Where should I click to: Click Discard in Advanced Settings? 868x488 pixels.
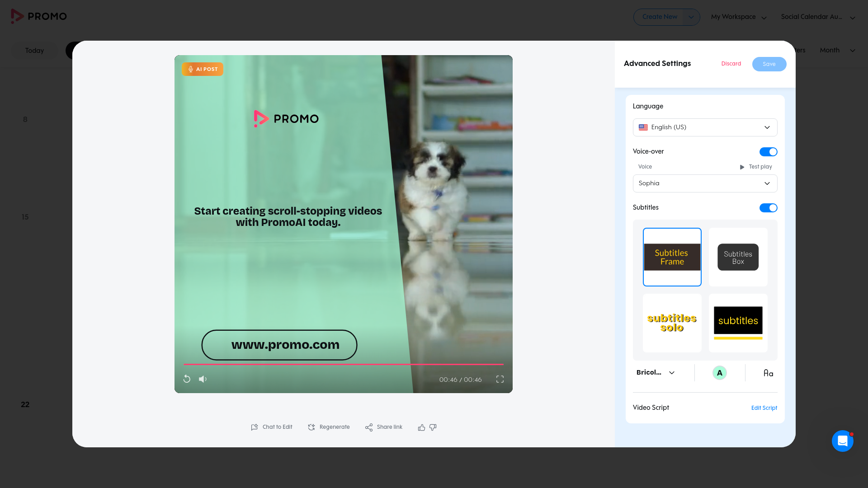[x=731, y=64]
